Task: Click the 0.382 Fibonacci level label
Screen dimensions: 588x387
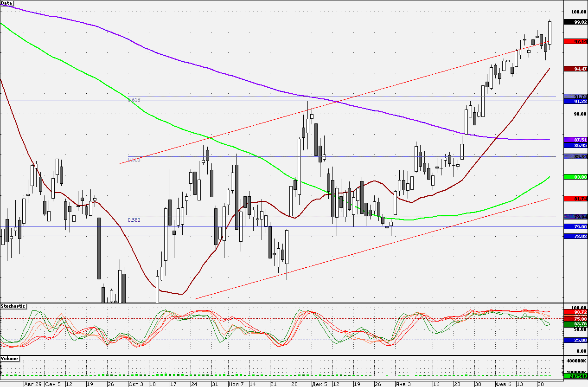Action: 134,220
